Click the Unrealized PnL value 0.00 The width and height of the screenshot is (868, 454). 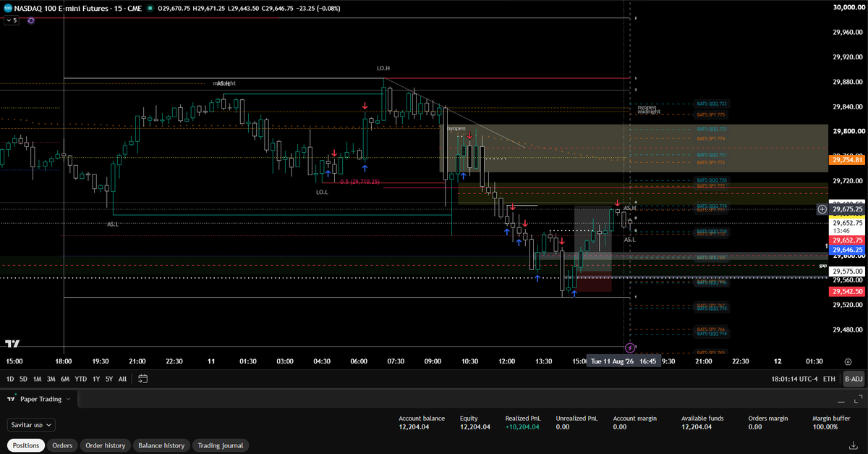coord(563,427)
